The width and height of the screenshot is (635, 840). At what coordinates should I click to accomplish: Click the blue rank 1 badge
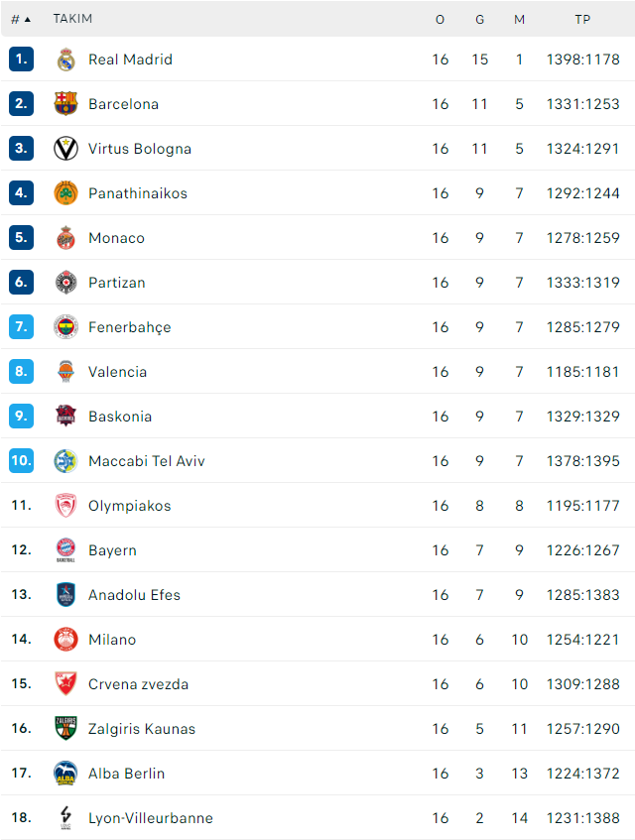point(22,59)
